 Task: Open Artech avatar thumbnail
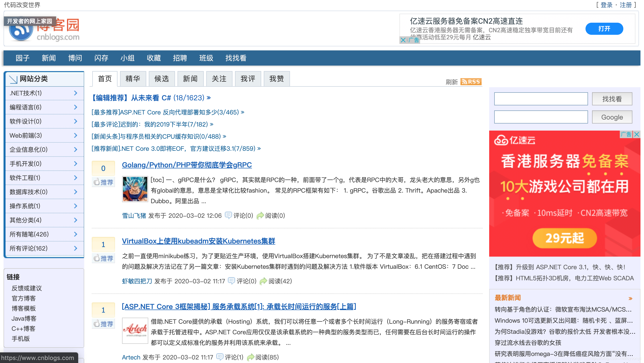(x=135, y=330)
